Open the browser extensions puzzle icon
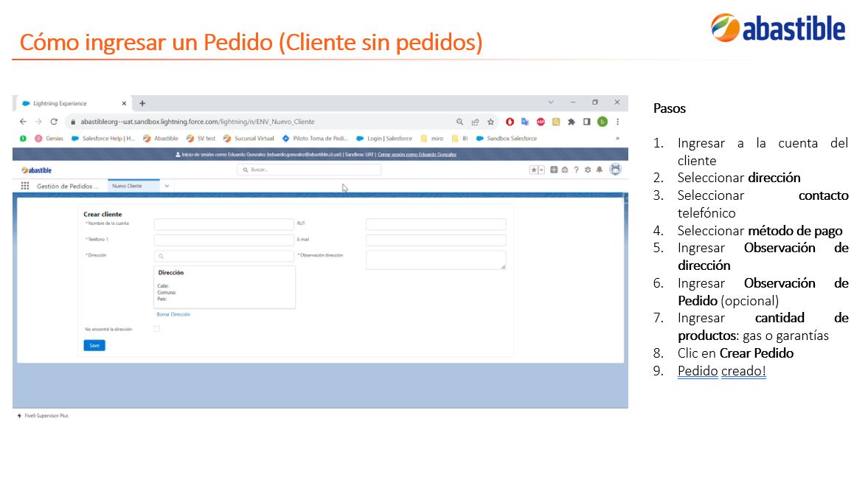This screenshot has height=486, width=868. (x=572, y=122)
